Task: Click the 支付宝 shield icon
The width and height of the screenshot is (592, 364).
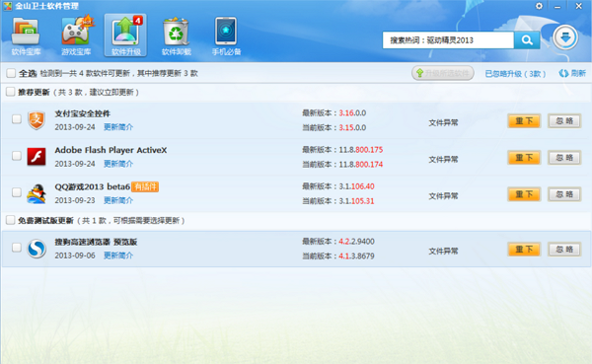Action: (x=37, y=120)
